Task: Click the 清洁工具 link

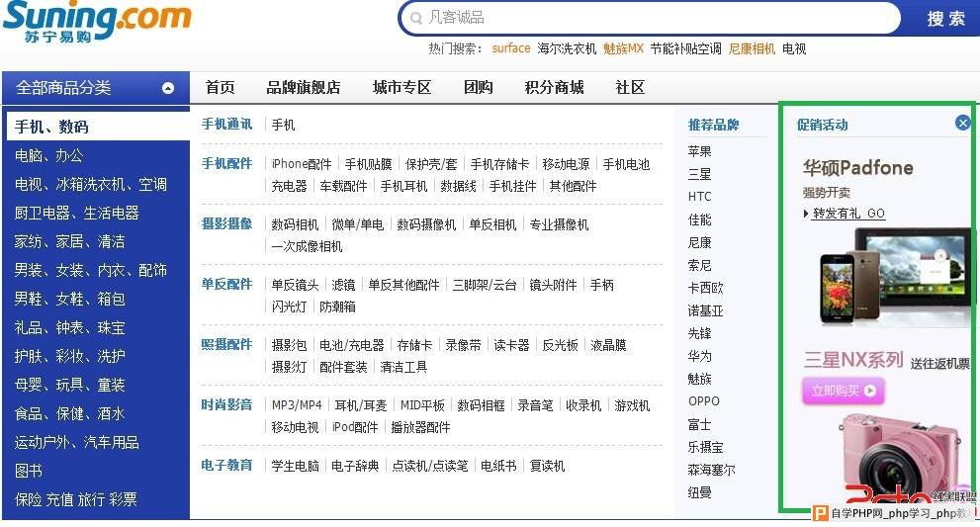Action: [x=403, y=367]
